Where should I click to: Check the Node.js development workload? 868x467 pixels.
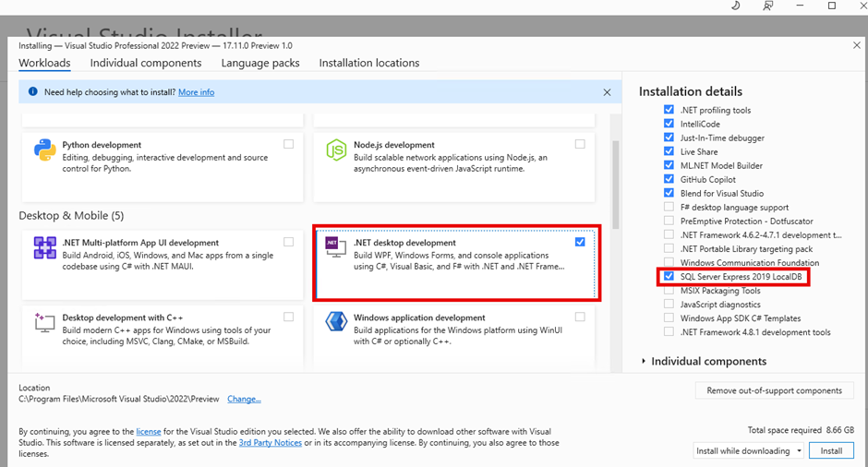580,144
